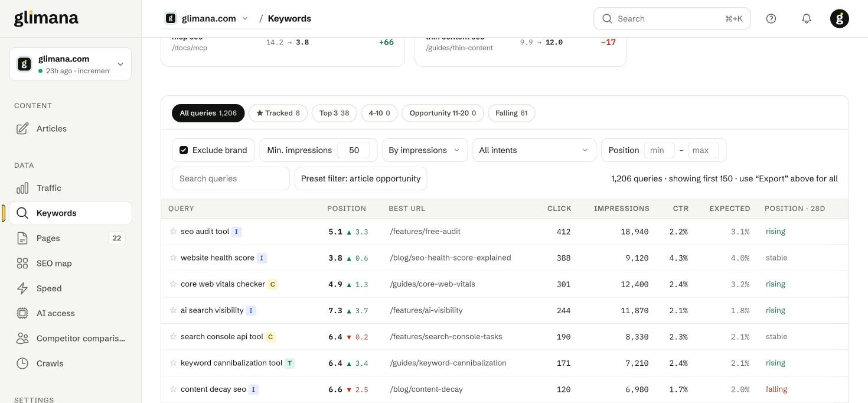Open the Speed section
The width and height of the screenshot is (868, 403).
tap(70, 288)
